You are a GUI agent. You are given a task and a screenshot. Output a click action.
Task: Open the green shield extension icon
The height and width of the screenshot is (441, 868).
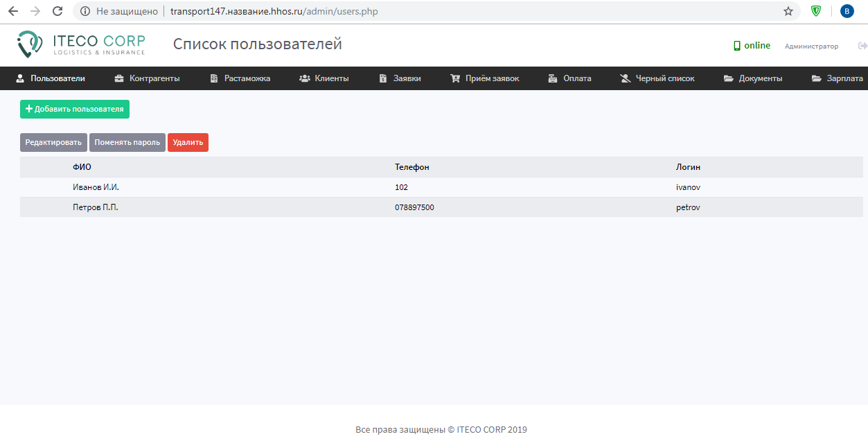click(817, 11)
